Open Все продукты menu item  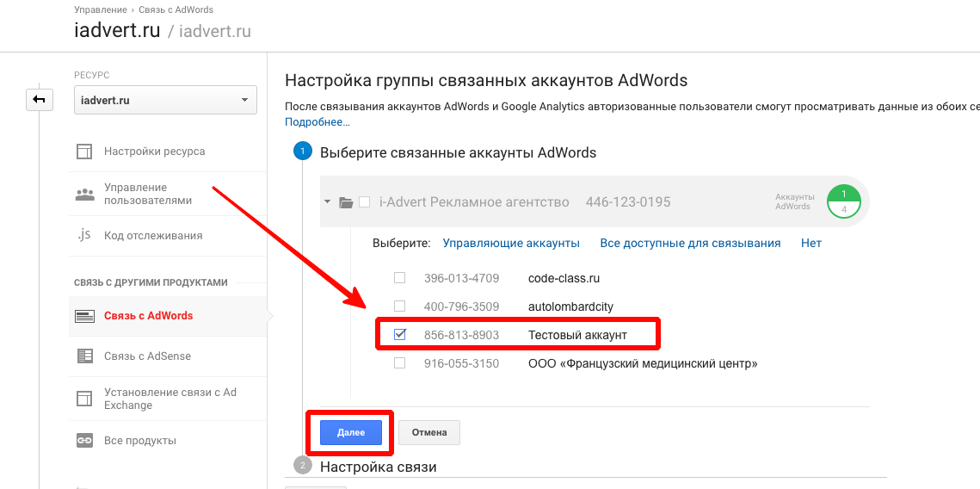coord(140,441)
